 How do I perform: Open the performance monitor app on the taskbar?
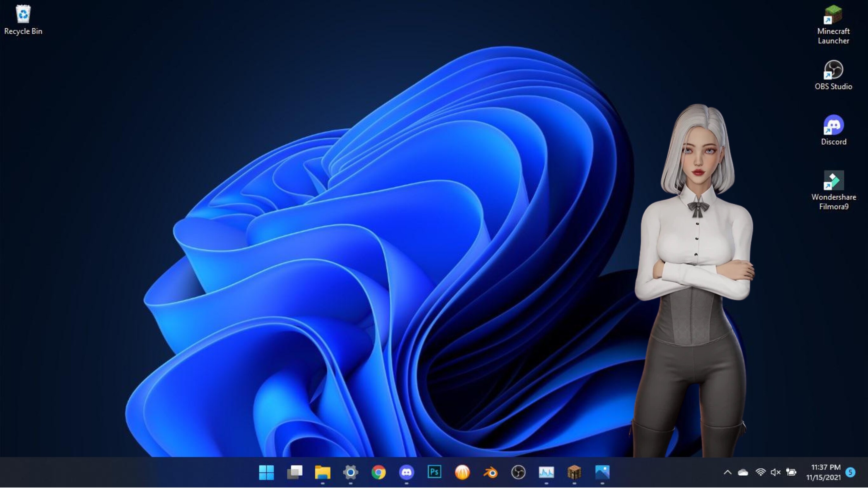546,473
